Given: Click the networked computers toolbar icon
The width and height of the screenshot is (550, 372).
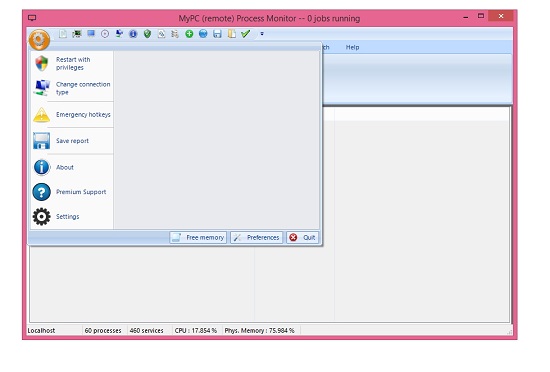Looking at the screenshot, I should (x=119, y=34).
